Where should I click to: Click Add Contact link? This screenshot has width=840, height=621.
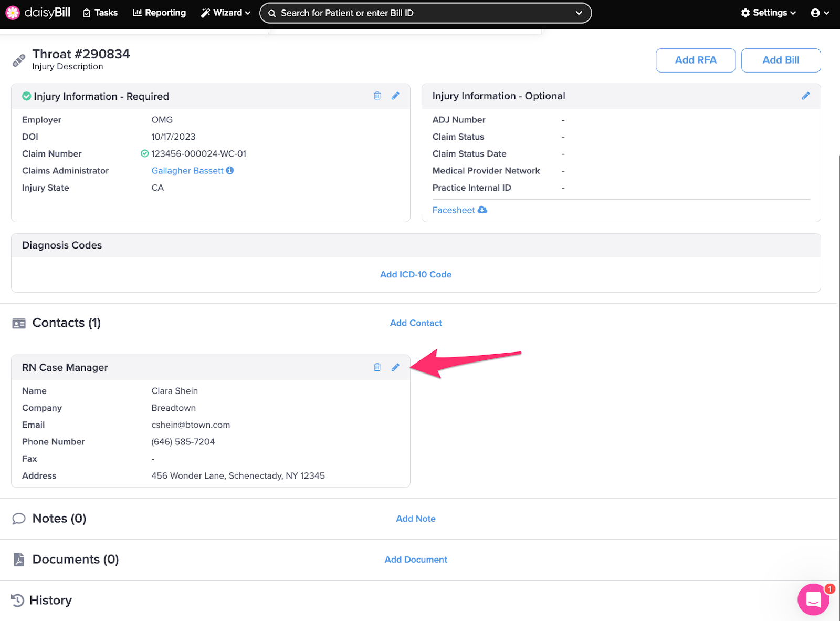416,323
